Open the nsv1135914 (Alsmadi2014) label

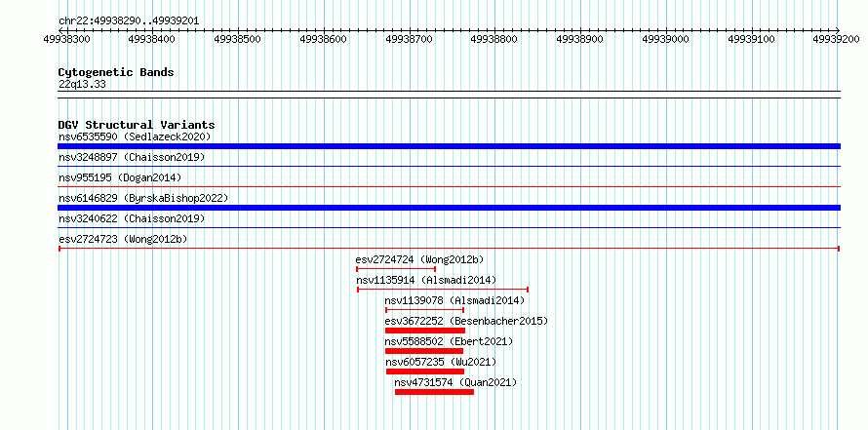point(426,280)
